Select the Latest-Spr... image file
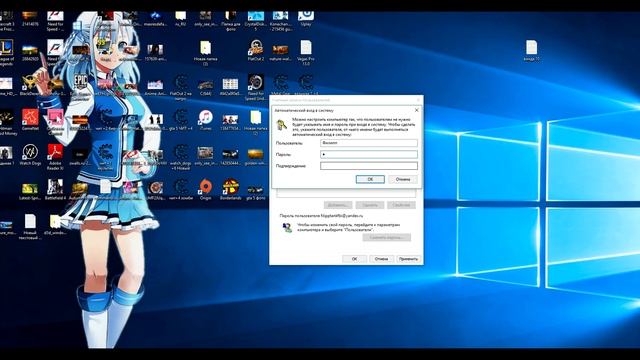Viewport: 640px width, 360px height. point(30,189)
